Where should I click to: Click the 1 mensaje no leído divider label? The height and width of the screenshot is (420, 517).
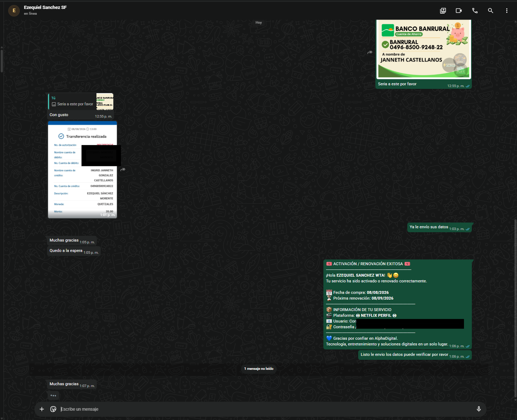point(259,369)
